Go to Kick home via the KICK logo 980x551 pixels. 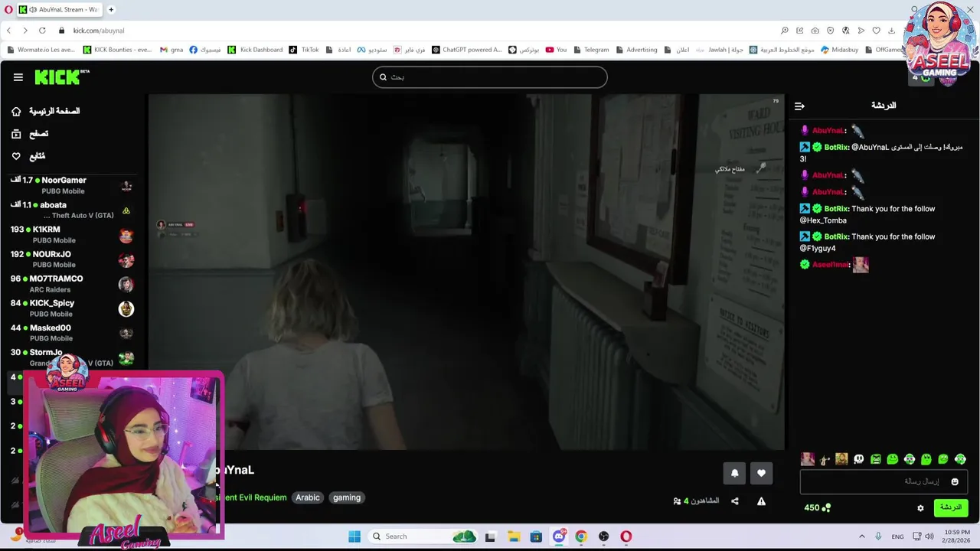click(62, 77)
